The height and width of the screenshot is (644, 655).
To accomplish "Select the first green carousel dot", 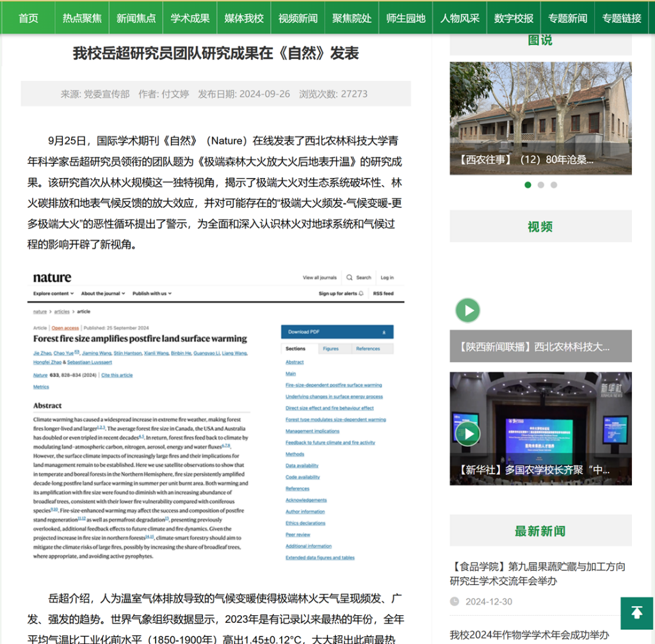I will point(528,185).
